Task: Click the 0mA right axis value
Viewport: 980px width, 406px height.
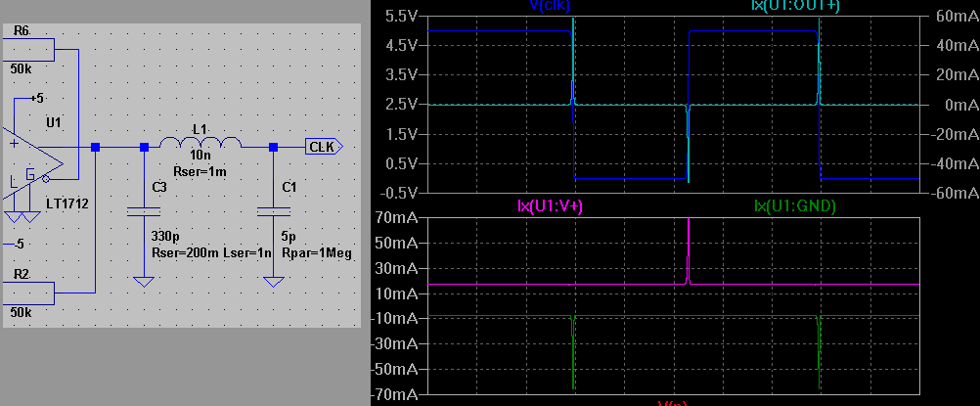Action: (x=960, y=104)
